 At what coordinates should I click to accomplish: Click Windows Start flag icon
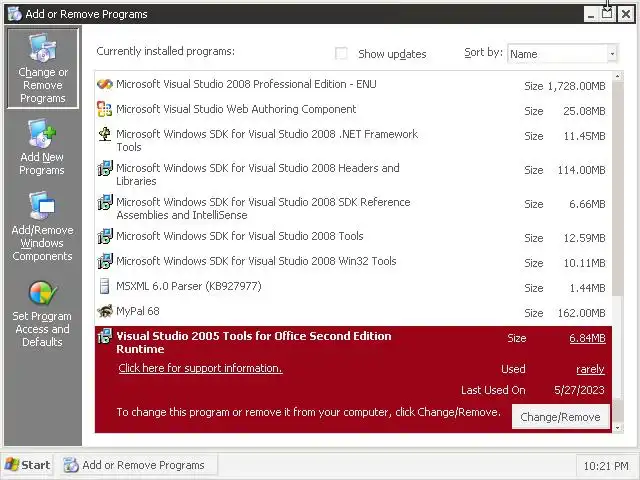tap(12, 465)
